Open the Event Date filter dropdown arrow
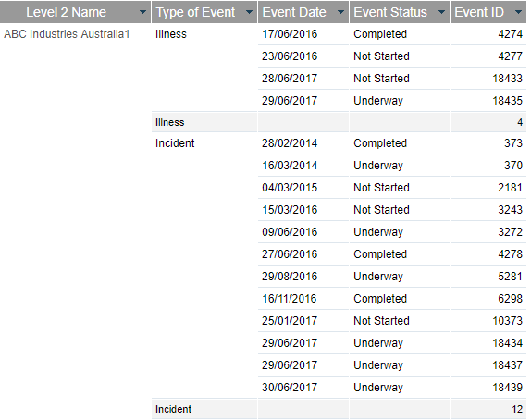This screenshot has width=531, height=420. click(340, 13)
